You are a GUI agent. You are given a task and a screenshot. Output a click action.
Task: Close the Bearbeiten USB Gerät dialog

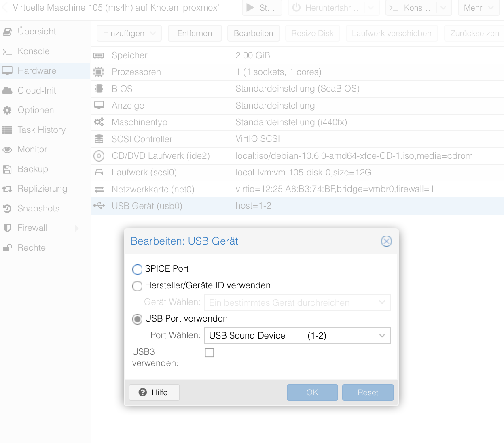tap(386, 241)
